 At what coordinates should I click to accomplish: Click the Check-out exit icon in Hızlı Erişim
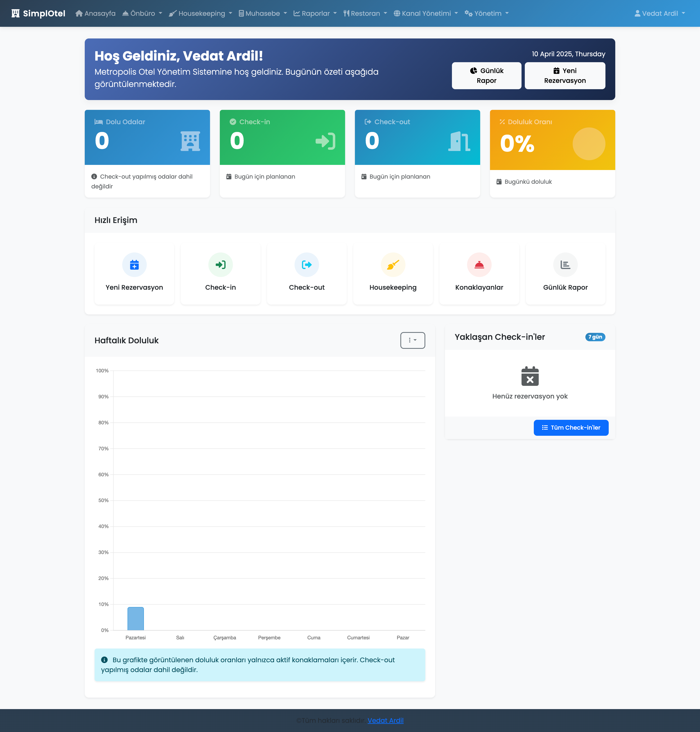(307, 265)
